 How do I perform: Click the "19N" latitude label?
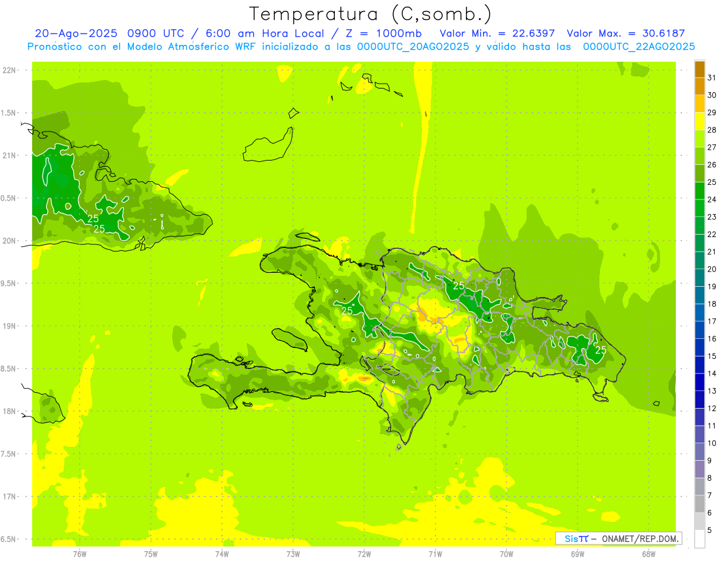[10, 326]
